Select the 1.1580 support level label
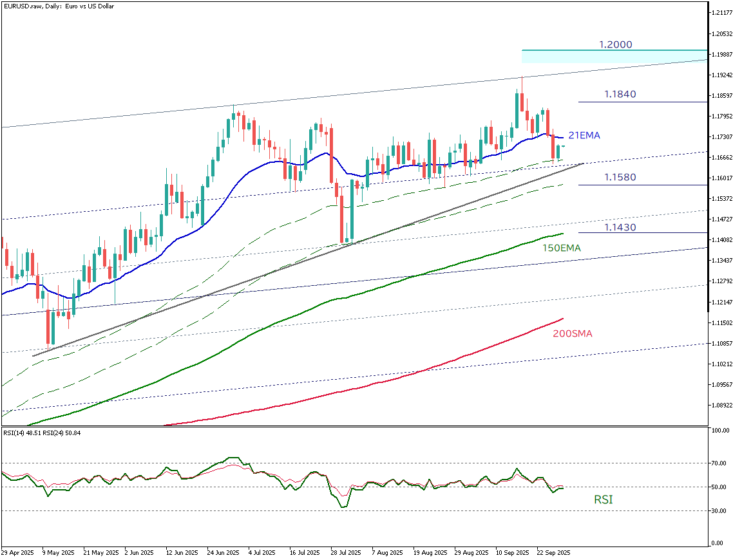This screenshot has height=560, width=742. point(620,177)
